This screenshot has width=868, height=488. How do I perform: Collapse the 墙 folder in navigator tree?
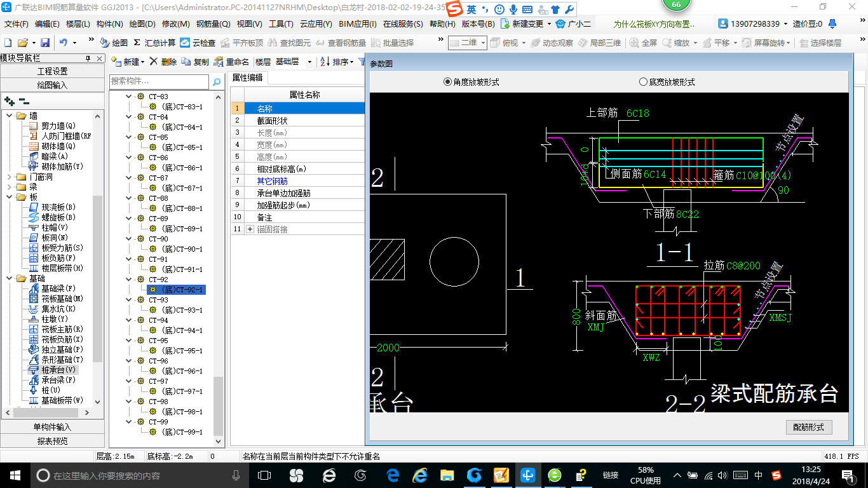(10, 116)
